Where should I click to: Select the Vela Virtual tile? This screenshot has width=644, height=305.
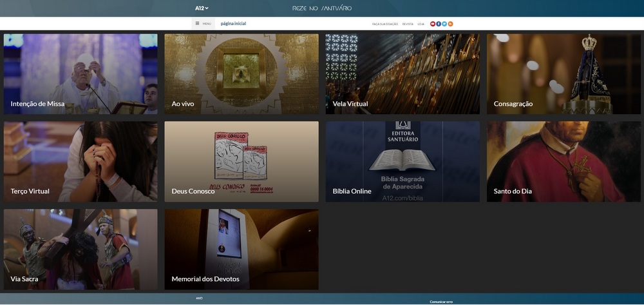click(402, 74)
